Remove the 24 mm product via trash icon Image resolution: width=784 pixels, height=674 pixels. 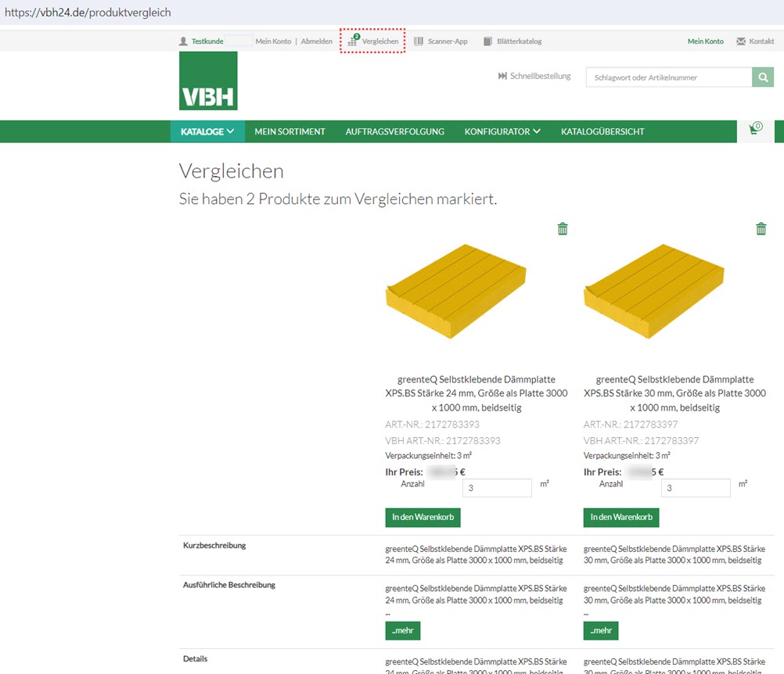click(563, 229)
